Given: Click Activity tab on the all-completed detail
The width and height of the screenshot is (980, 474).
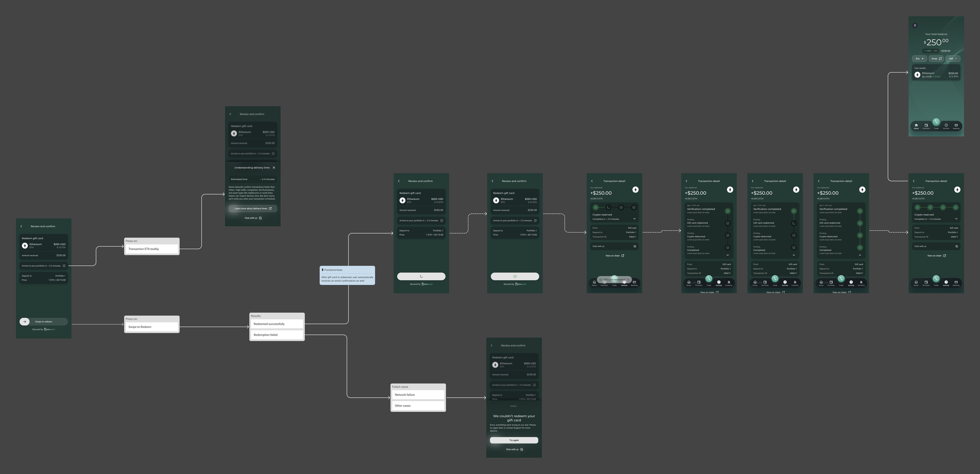Looking at the screenshot, I should point(946,283).
